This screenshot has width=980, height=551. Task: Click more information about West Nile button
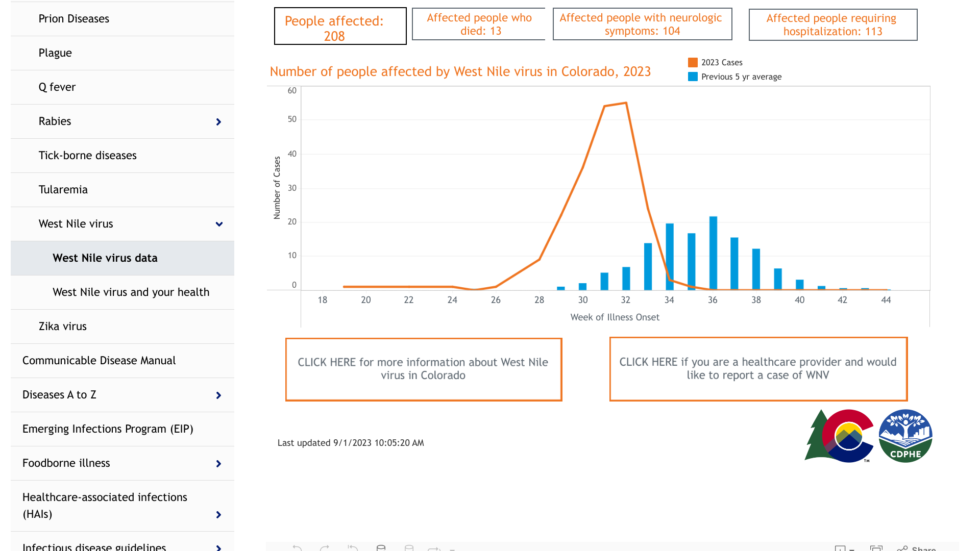(423, 369)
